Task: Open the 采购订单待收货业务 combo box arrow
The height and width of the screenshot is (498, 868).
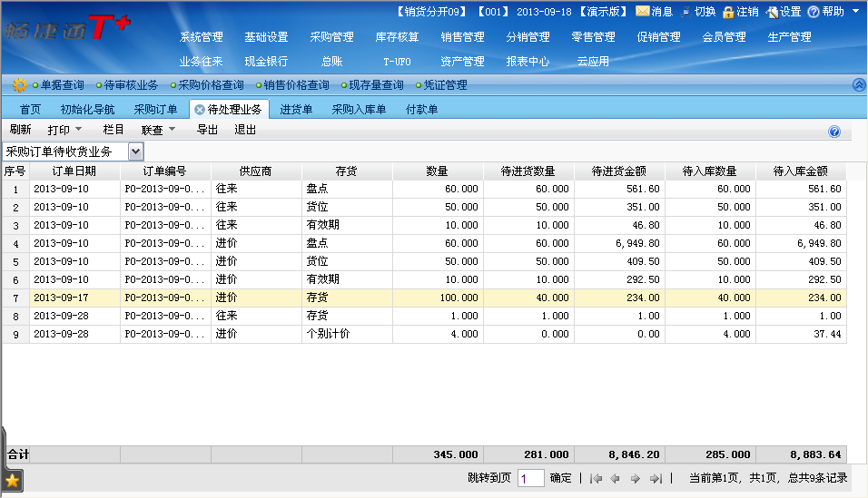Action: 135,151
